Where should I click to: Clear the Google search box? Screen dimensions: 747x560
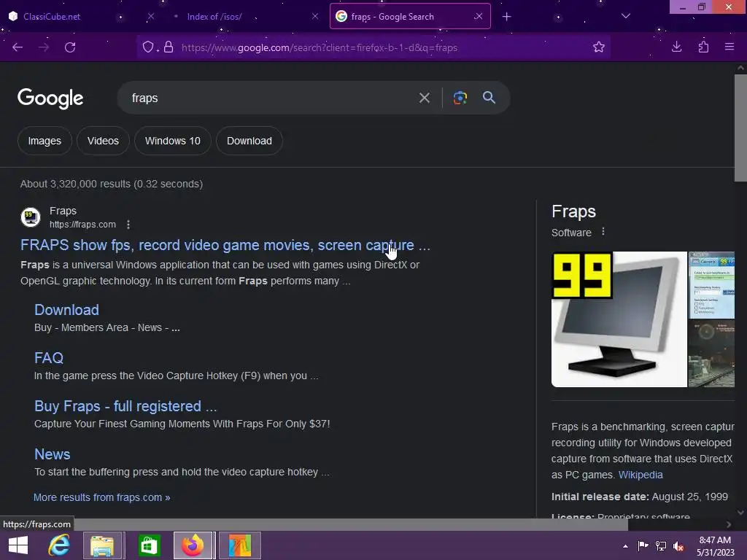pyautogui.click(x=425, y=98)
